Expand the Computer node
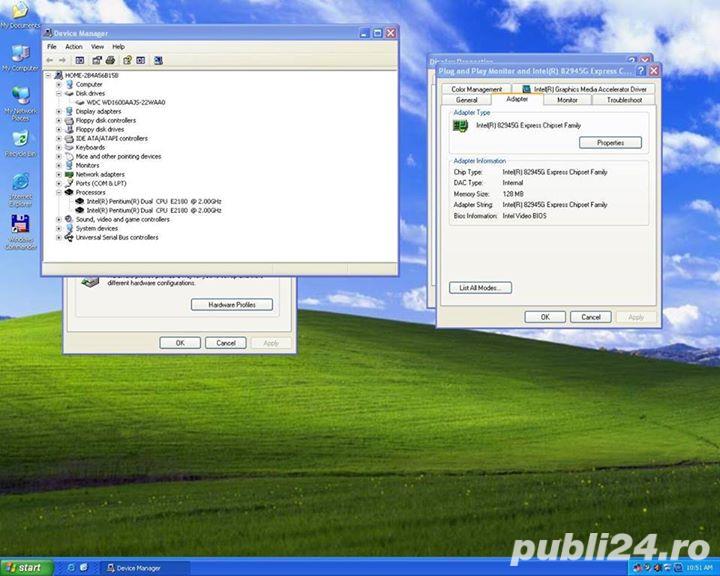Screen dimensions: 720x576 (x=59, y=85)
